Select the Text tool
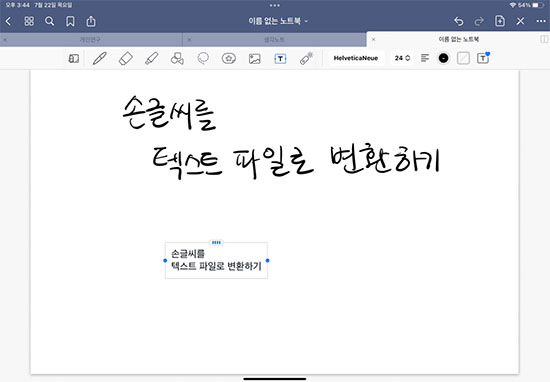Viewport: 550px width, 382px height. point(280,59)
